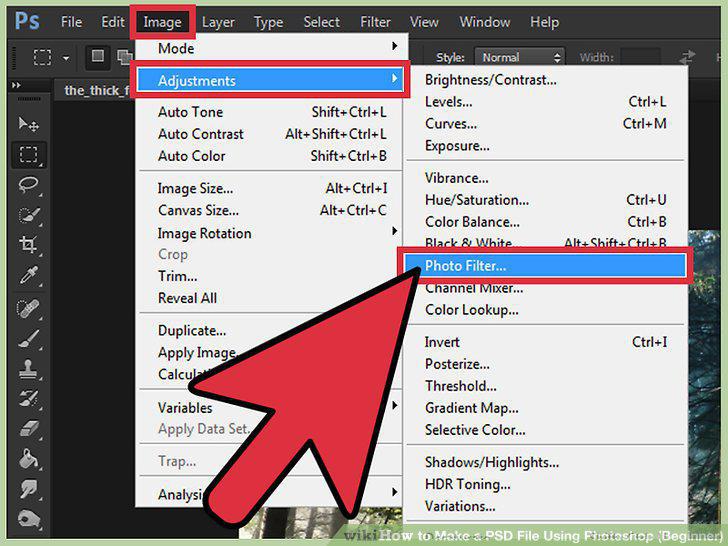This screenshot has width=728, height=546.
Task: Expand the Image Rotation submenu
Action: [x=274, y=233]
